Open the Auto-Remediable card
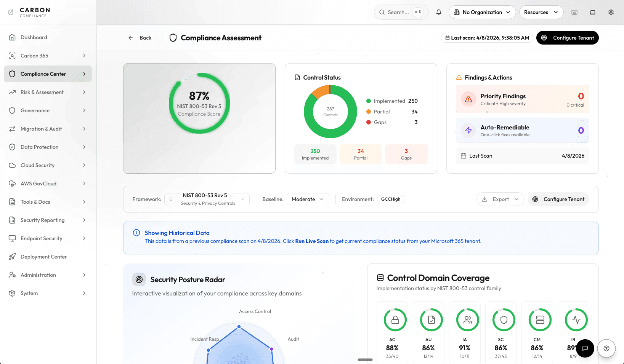This screenshot has height=364, width=624. (523, 130)
